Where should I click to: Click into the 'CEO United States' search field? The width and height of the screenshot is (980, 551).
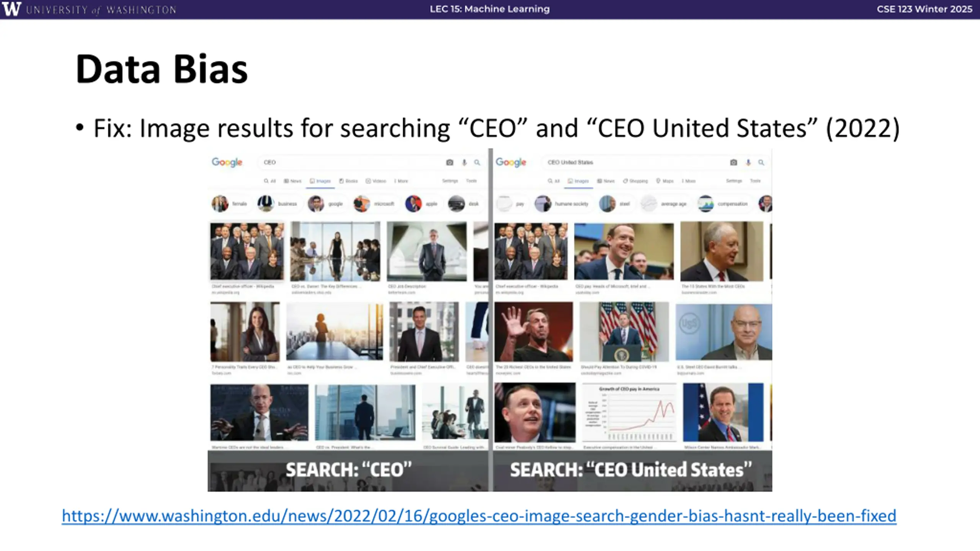pyautogui.click(x=635, y=163)
